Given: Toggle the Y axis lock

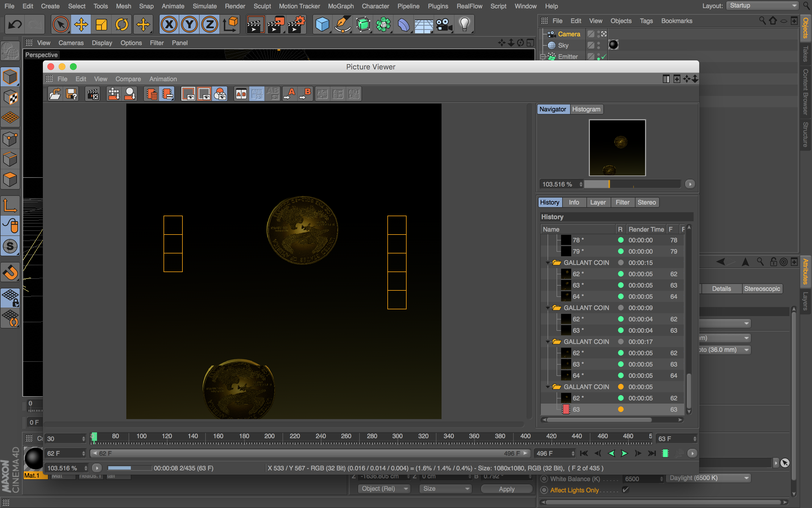Looking at the screenshot, I should click(189, 24).
